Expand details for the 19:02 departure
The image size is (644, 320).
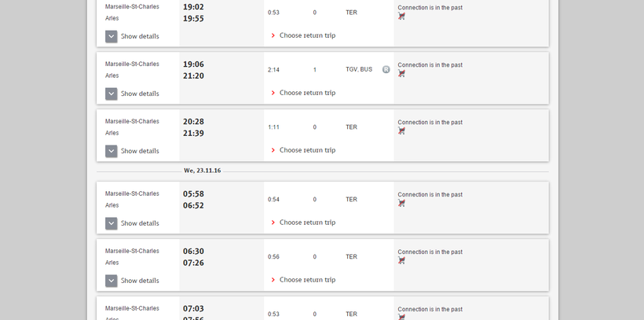point(112,36)
